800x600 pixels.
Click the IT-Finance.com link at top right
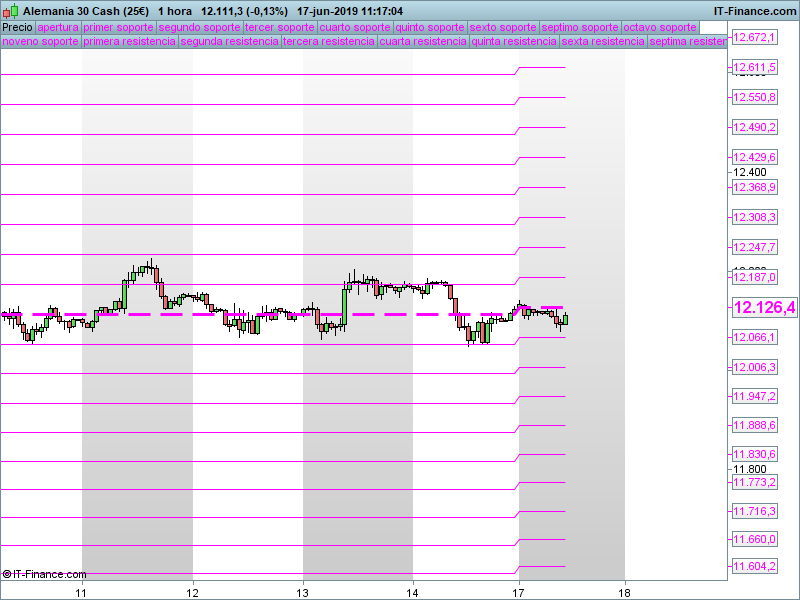pyautogui.click(x=754, y=10)
